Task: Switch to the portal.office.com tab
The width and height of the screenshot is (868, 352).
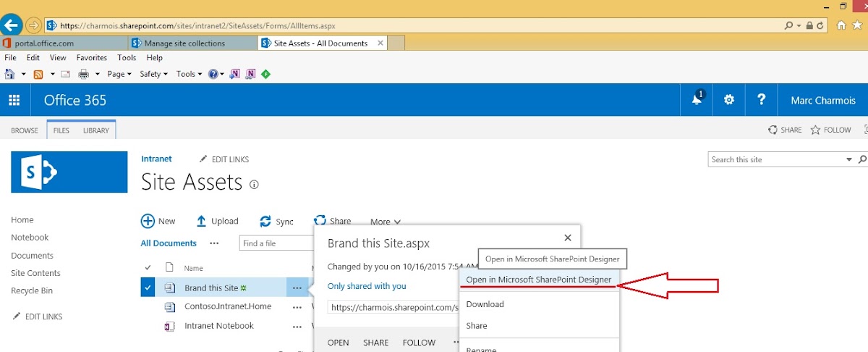Action: [64, 43]
